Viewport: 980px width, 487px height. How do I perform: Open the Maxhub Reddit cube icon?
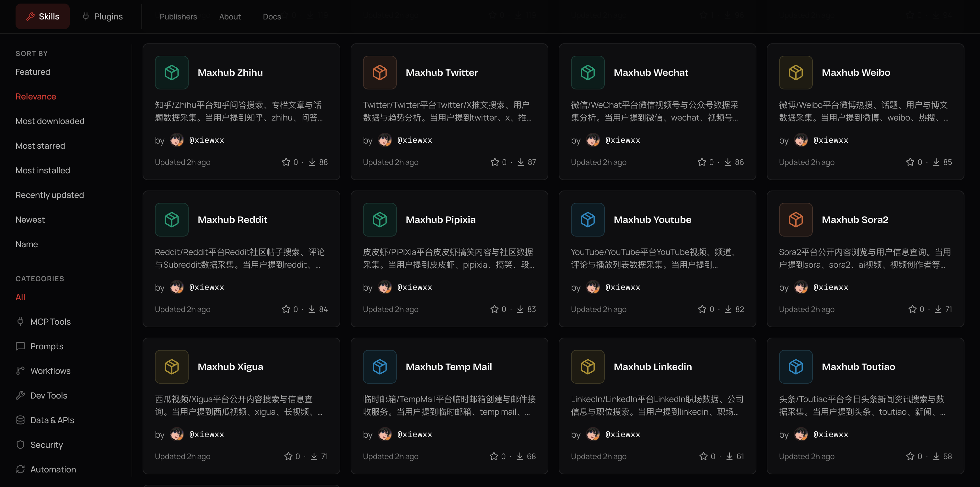[x=171, y=220]
